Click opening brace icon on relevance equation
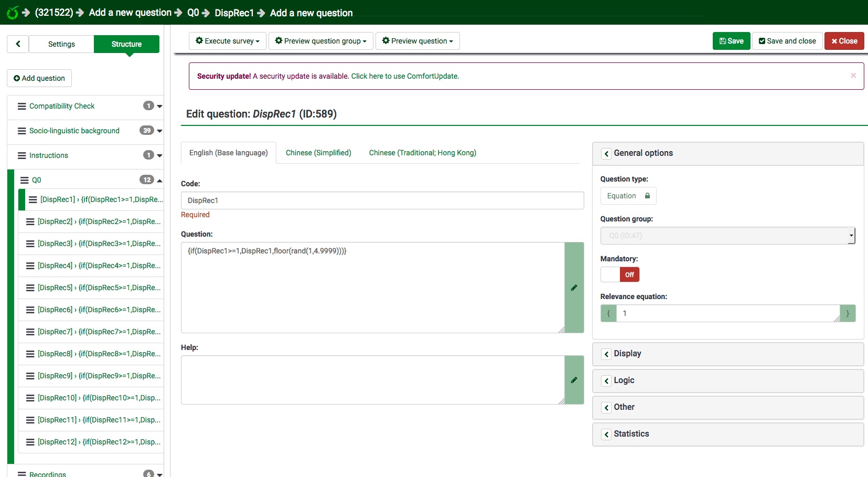This screenshot has height=477, width=868. point(608,313)
